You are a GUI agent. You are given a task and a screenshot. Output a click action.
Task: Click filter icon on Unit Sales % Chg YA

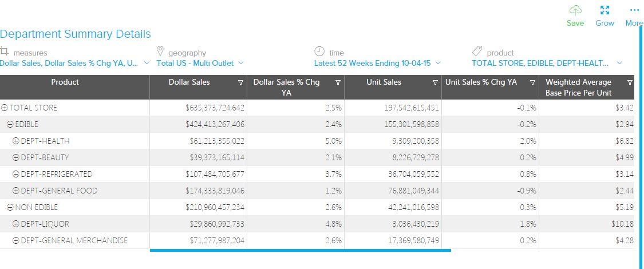coord(532,83)
